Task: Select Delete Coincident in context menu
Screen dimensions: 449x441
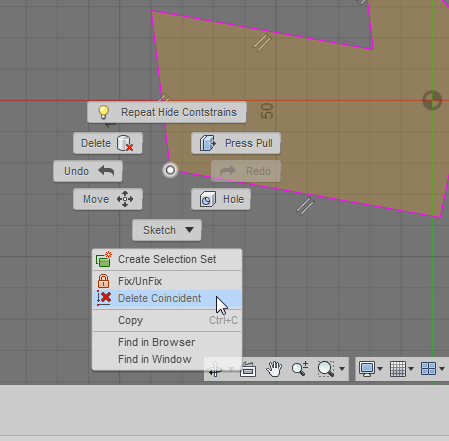Action: point(167,298)
